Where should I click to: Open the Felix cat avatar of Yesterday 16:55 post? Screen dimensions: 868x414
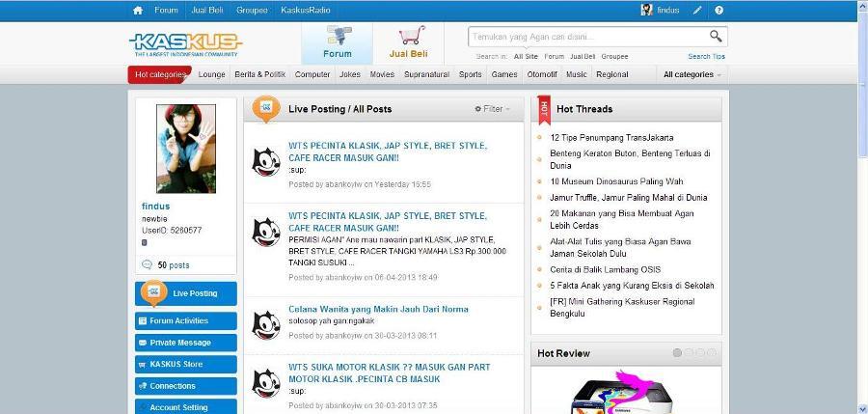click(266, 161)
